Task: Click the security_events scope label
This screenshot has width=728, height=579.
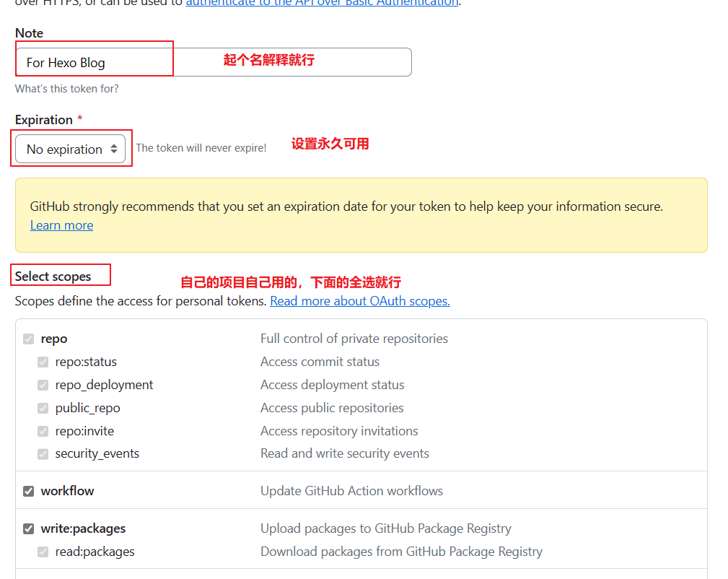Action: tap(97, 454)
